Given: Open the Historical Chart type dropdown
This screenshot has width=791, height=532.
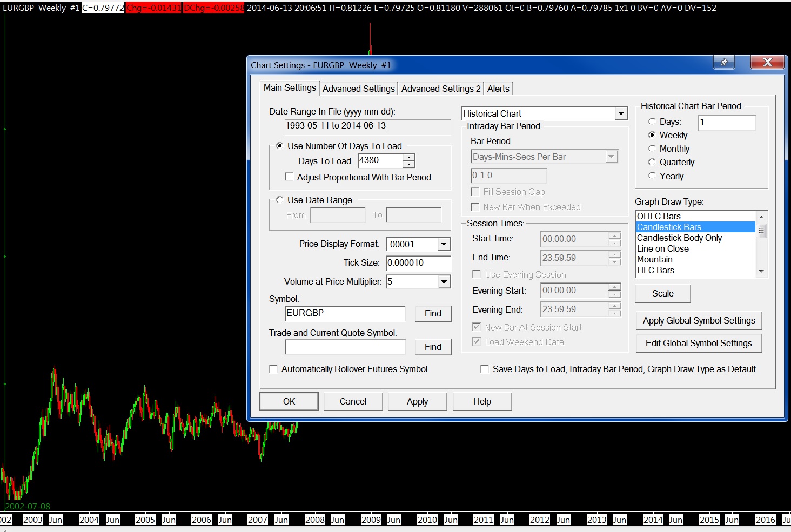Looking at the screenshot, I should pos(621,113).
